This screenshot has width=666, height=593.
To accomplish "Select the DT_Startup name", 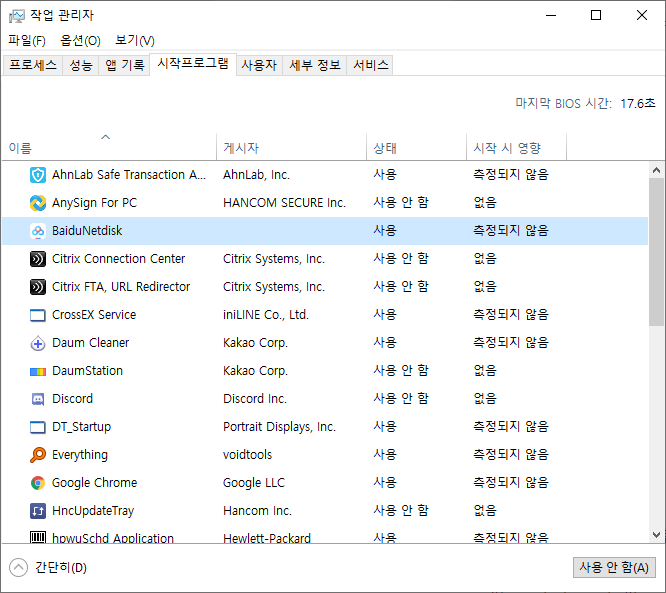I will point(82,427).
